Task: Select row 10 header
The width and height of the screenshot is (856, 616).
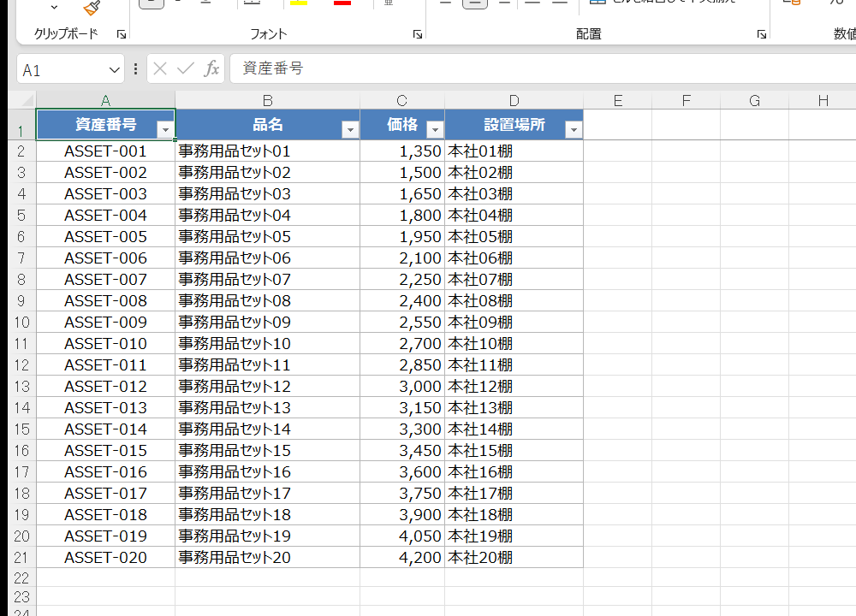Action: point(21,322)
